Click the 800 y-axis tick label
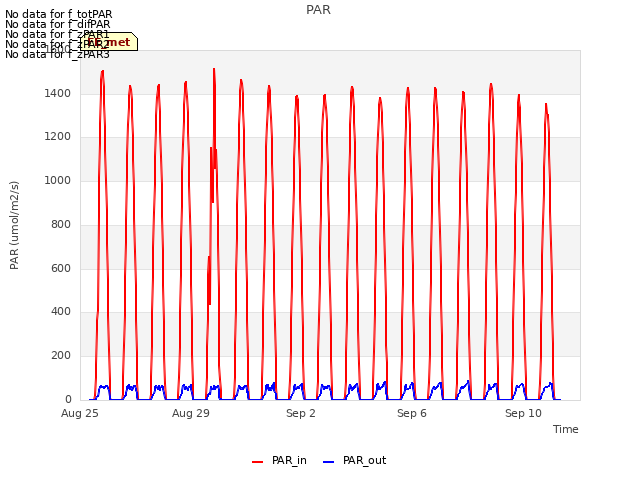 coord(61,224)
